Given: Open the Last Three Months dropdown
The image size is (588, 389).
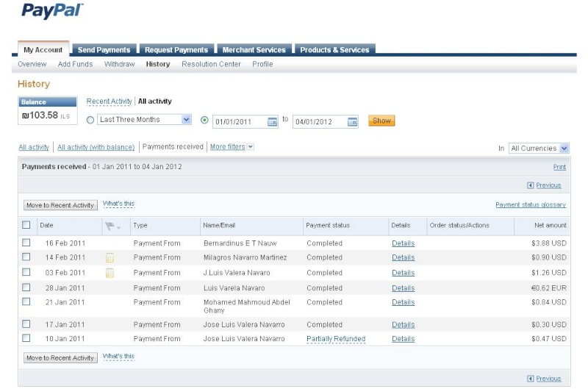Looking at the screenshot, I should pos(144,119).
